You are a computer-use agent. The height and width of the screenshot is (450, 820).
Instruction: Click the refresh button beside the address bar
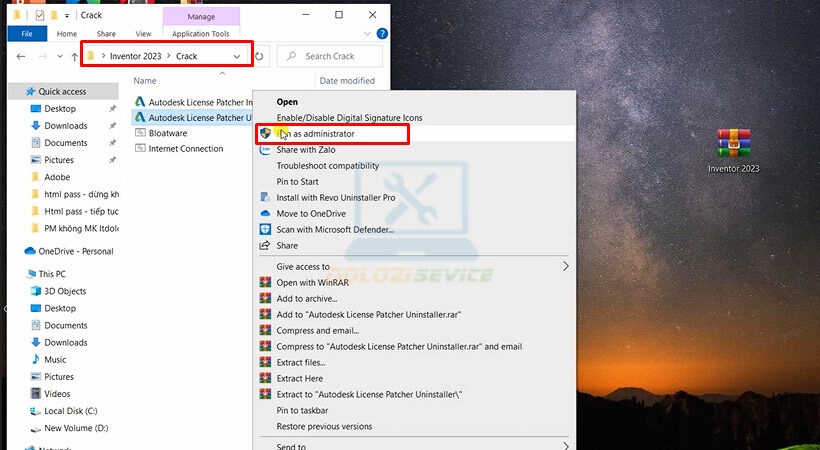pyautogui.click(x=259, y=57)
